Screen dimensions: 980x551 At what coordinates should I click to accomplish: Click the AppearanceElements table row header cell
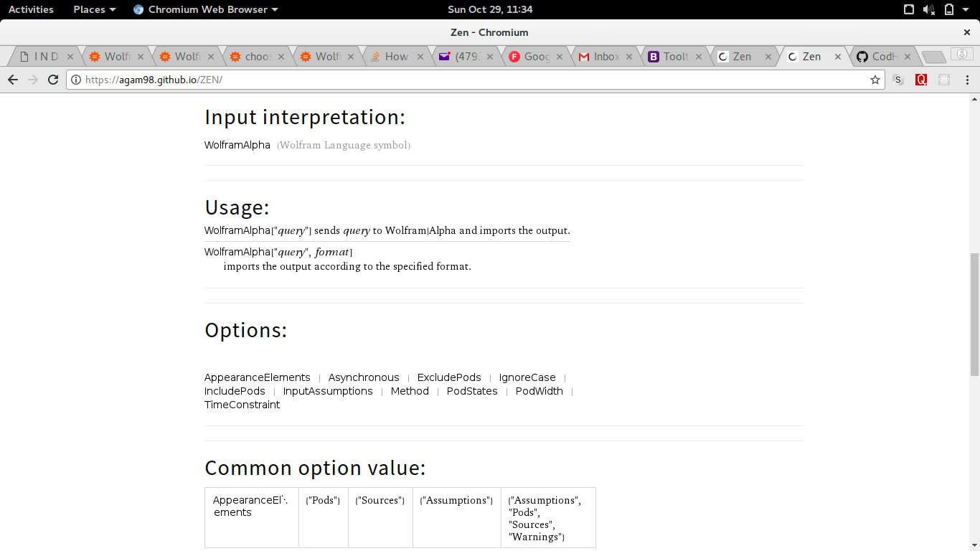(252, 518)
